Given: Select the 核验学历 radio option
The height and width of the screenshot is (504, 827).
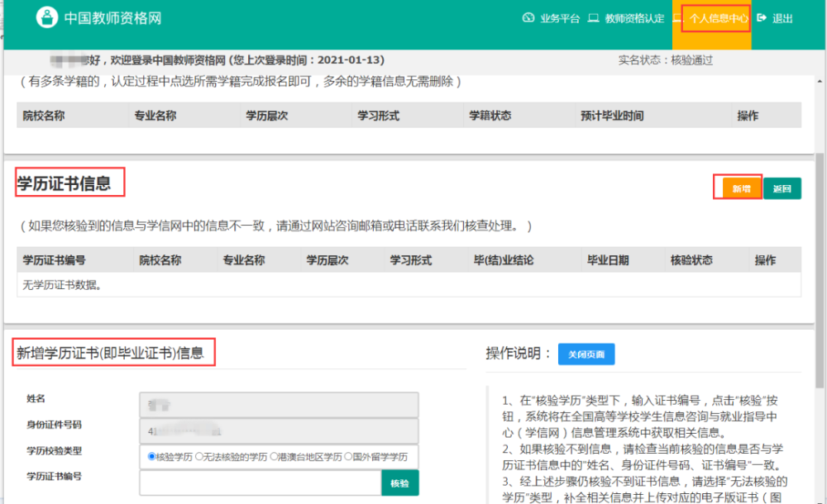Looking at the screenshot, I should (152, 457).
